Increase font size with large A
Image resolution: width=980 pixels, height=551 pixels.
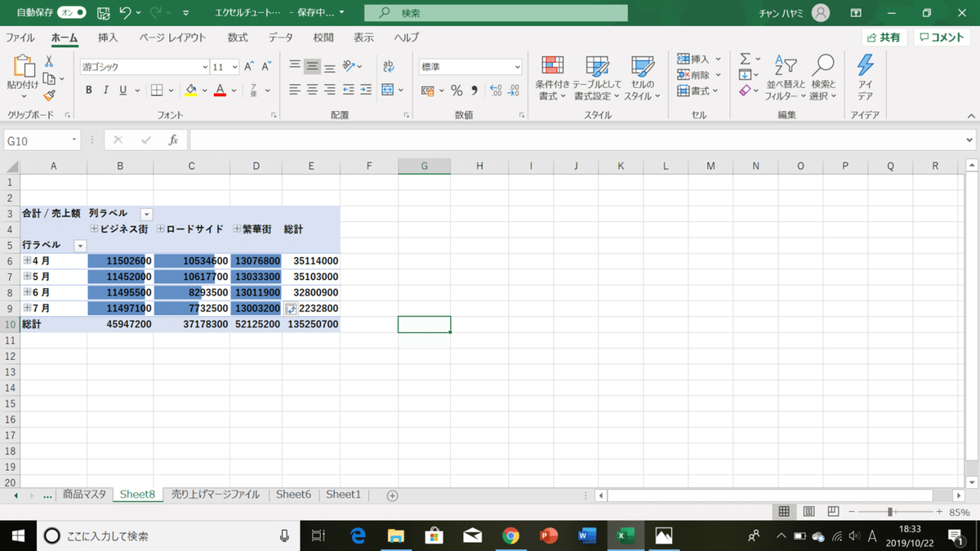tap(249, 67)
